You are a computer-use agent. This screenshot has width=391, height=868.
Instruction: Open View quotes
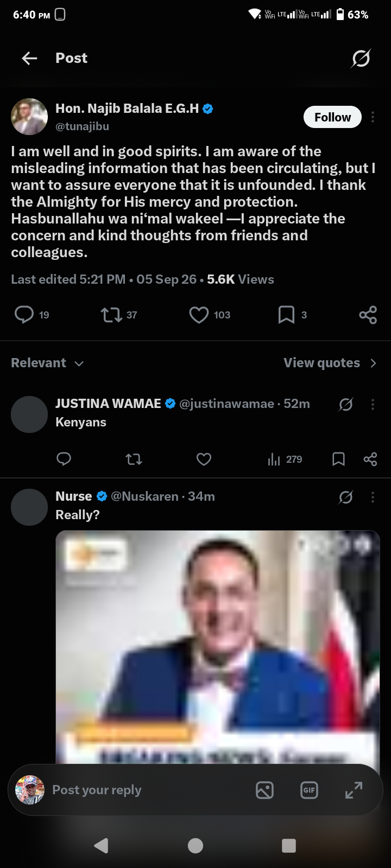[330, 363]
